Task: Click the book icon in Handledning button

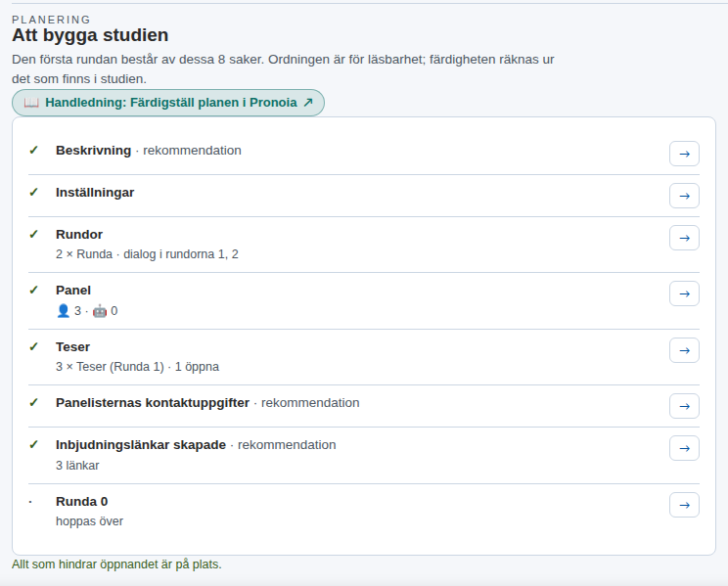Action: pos(31,103)
